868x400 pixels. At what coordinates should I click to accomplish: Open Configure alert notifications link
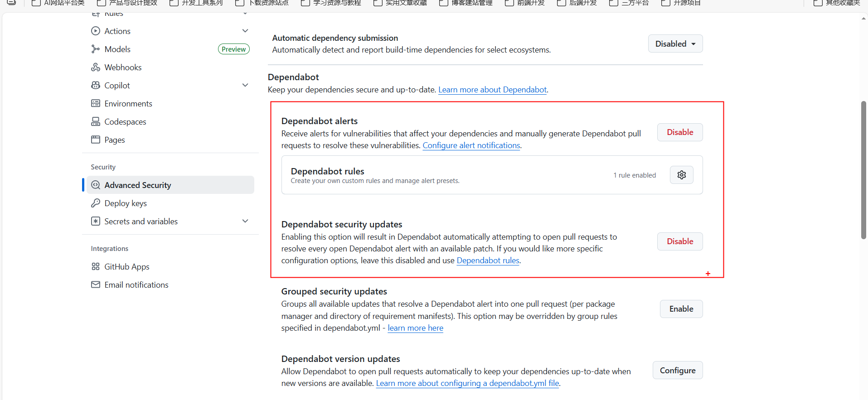[471, 145]
